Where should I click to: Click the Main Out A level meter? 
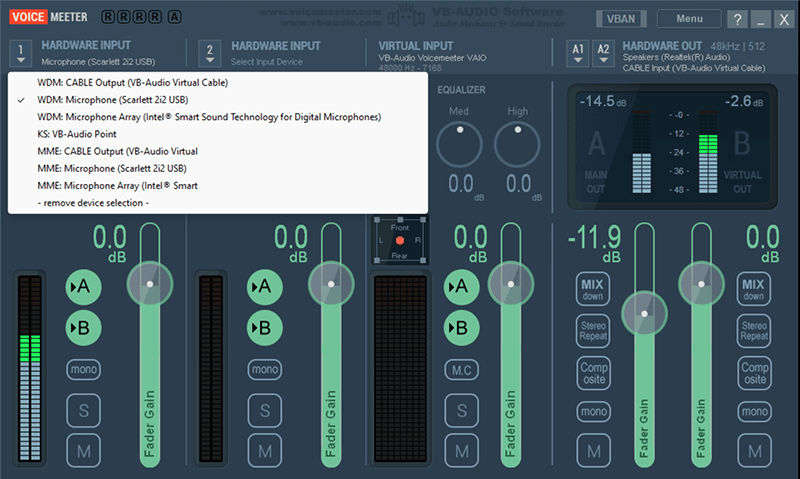641,152
